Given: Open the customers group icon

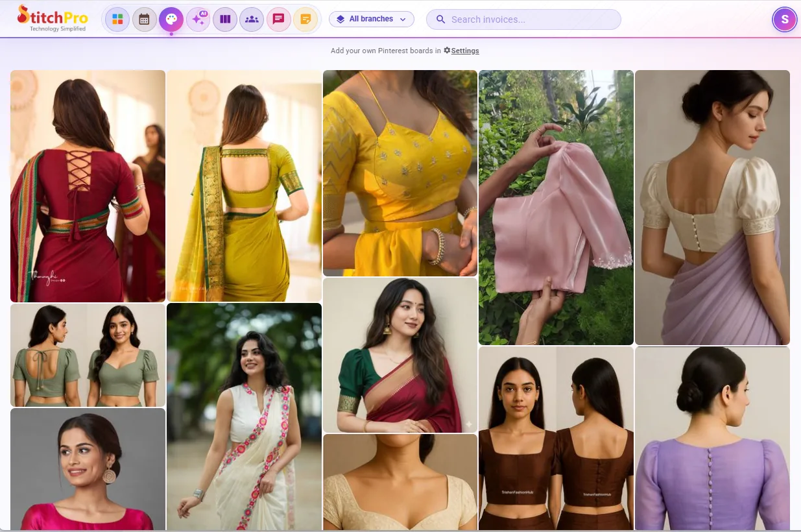Looking at the screenshot, I should 252,19.
